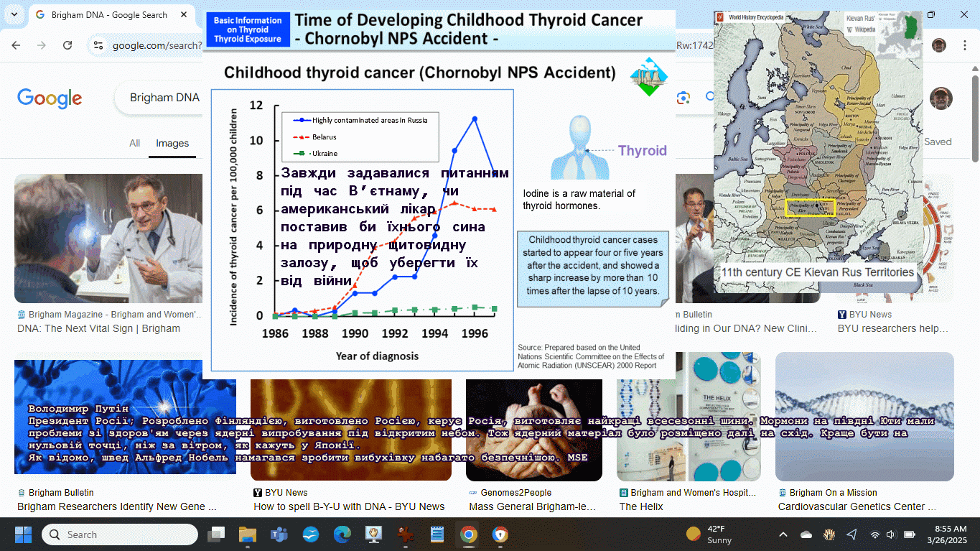Launch Microsoft Teams from the taskbar
Image resolution: width=980 pixels, height=551 pixels.
pyautogui.click(x=279, y=534)
